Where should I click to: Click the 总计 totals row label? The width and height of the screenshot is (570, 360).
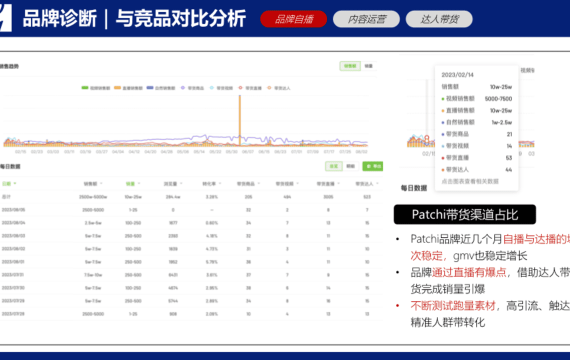[x=6, y=197]
